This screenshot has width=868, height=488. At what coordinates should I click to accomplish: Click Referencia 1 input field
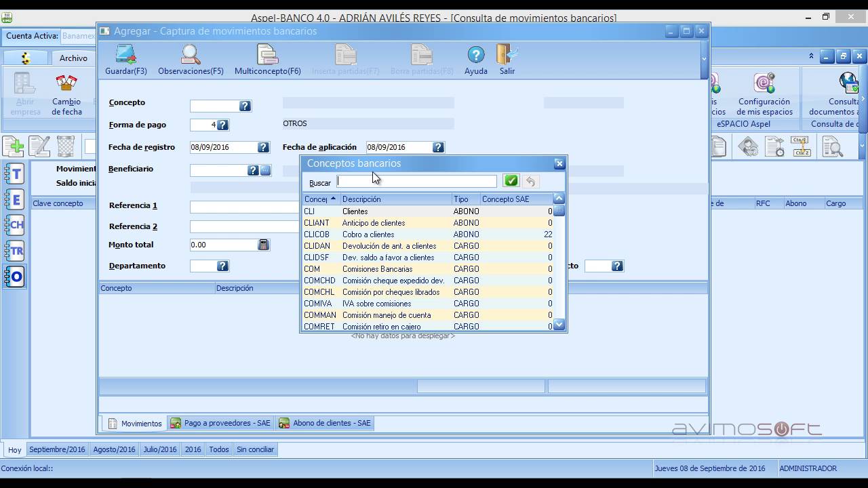tap(245, 207)
